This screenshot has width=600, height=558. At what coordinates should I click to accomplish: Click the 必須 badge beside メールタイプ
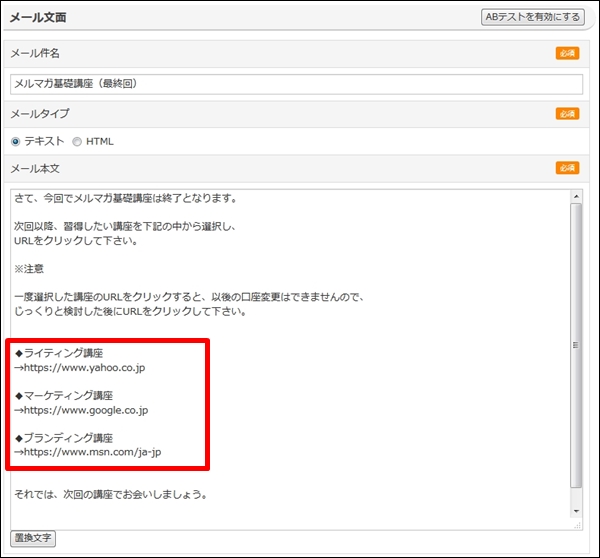(x=567, y=114)
